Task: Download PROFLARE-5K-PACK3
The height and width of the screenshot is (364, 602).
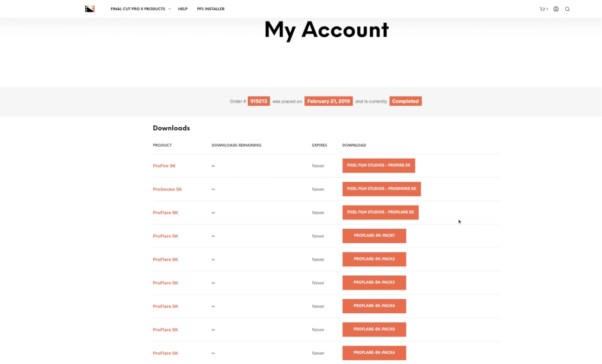Action: pyautogui.click(x=374, y=282)
